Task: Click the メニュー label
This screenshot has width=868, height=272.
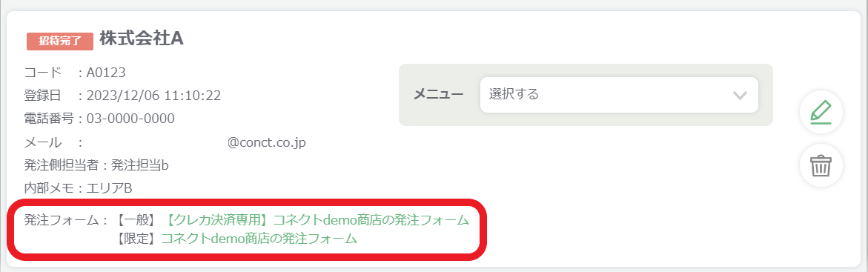Action: point(438,95)
